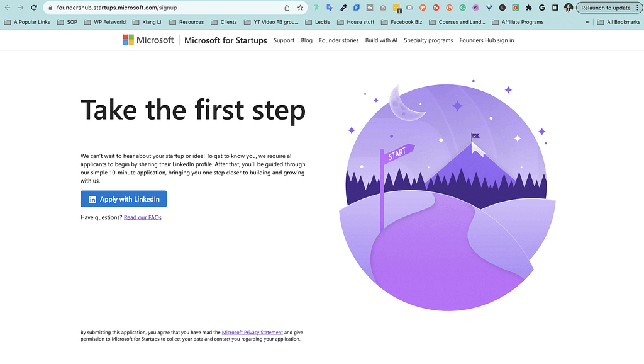Open the Microsoft Privacy Statement link
Viewport: 644px width, 364px height.
click(252, 333)
